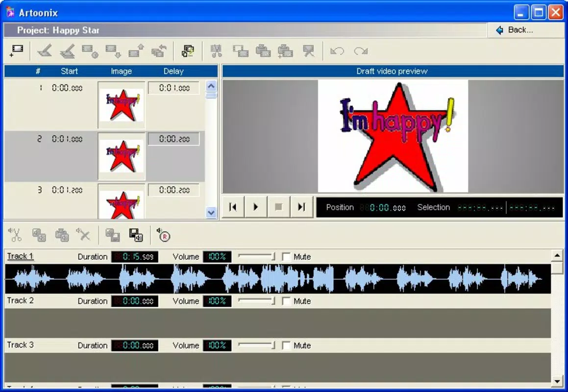The height and width of the screenshot is (392, 568).
Task: Play the draft video preview
Action: point(256,207)
